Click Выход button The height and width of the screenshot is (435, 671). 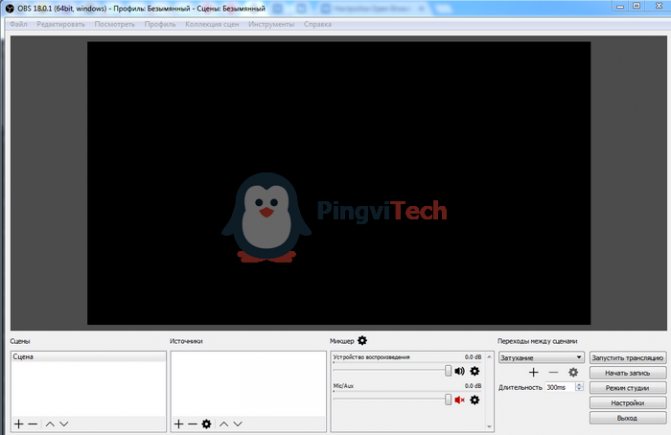tap(627, 418)
